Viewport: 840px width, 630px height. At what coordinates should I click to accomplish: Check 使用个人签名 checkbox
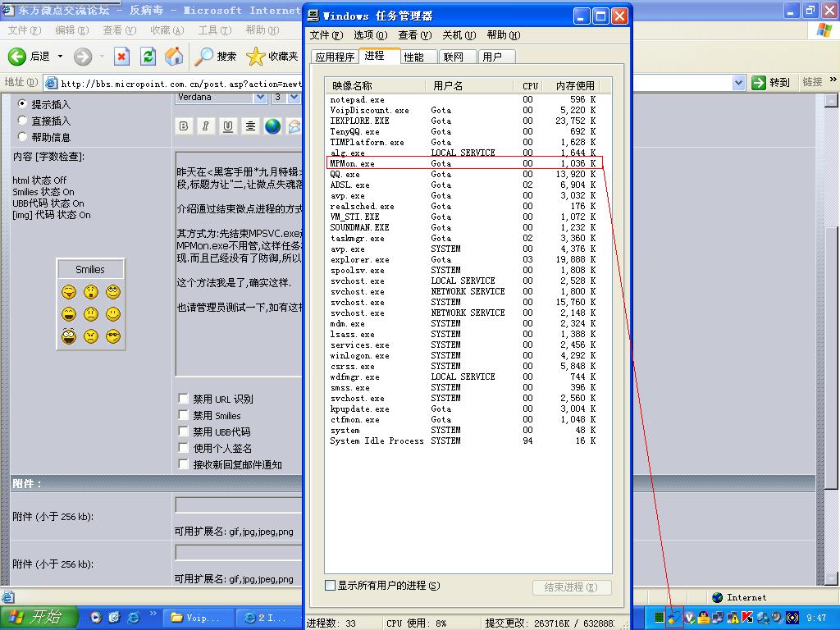[x=183, y=448]
